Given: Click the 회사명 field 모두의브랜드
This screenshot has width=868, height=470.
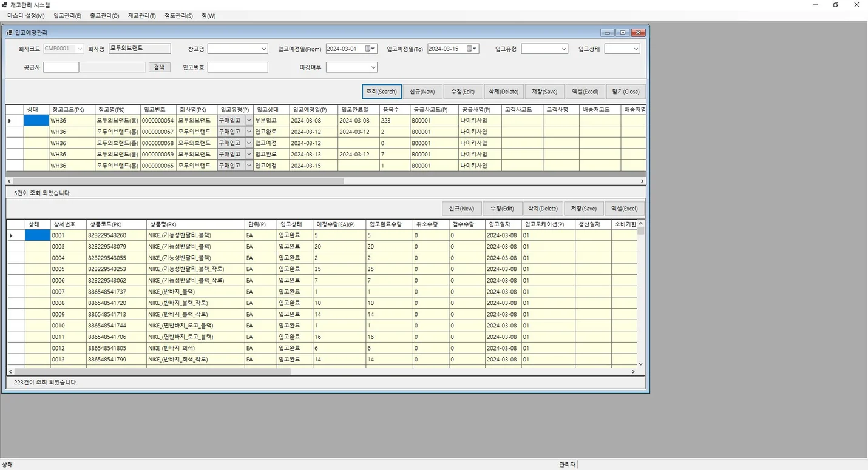Looking at the screenshot, I should coord(140,49).
